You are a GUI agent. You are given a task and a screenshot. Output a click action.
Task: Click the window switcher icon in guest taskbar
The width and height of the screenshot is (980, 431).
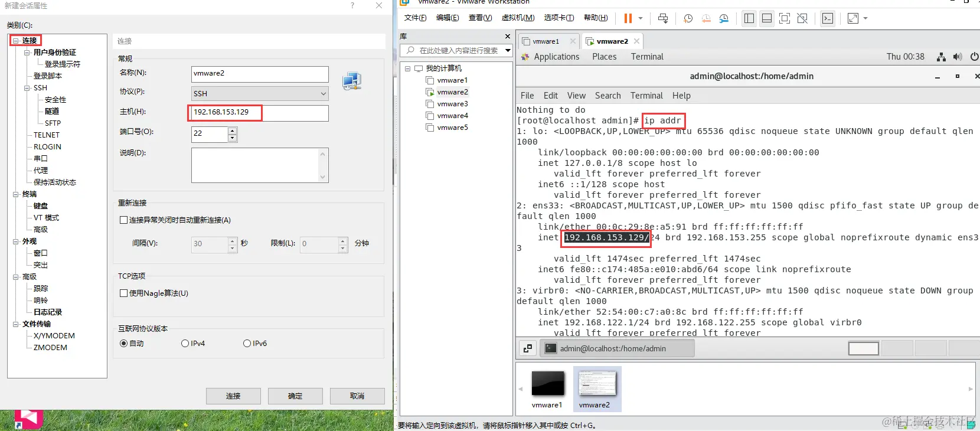(528, 348)
